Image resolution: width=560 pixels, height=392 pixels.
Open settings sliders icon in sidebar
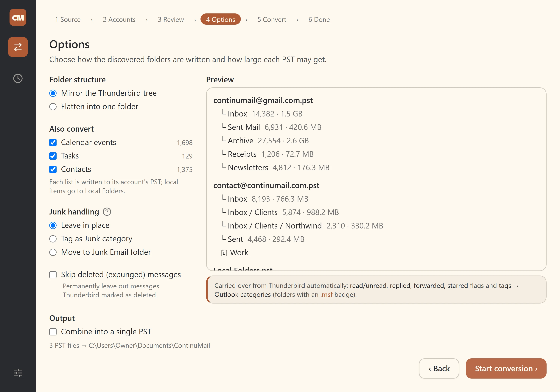click(x=18, y=373)
